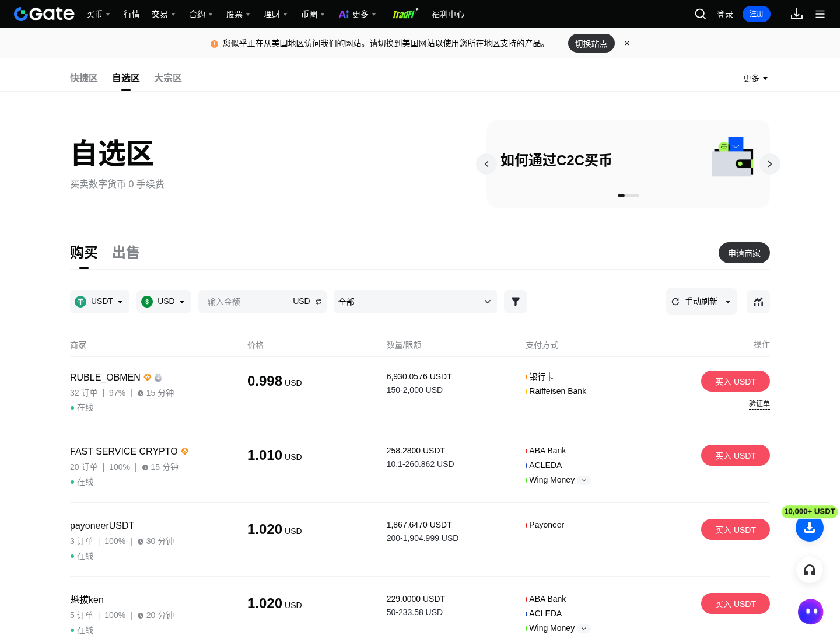Click the 申请商家 button
This screenshot has width=840, height=642.
[x=744, y=253]
